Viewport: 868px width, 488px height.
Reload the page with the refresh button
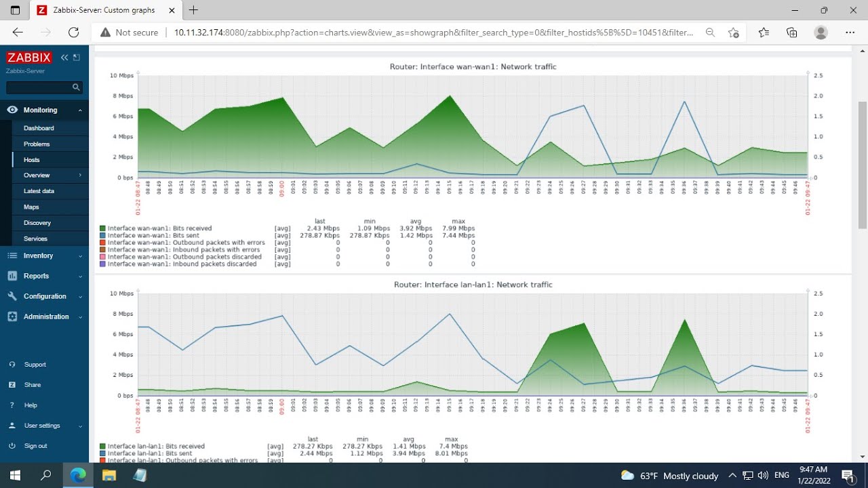tap(74, 32)
